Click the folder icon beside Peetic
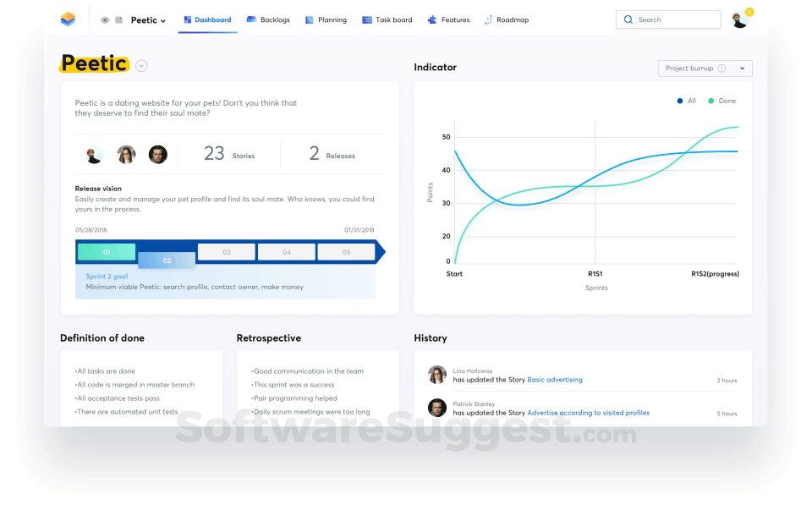The image size is (812, 510). pos(119,20)
